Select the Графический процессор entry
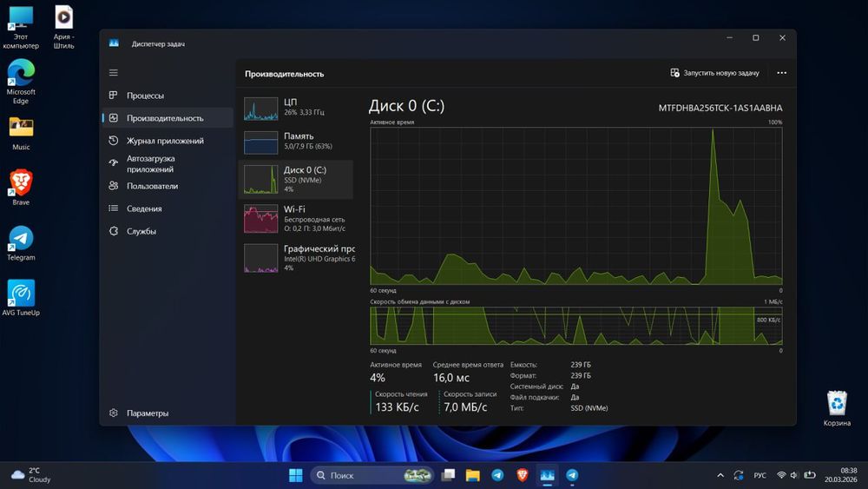This screenshot has width=868, height=489. tap(296, 258)
